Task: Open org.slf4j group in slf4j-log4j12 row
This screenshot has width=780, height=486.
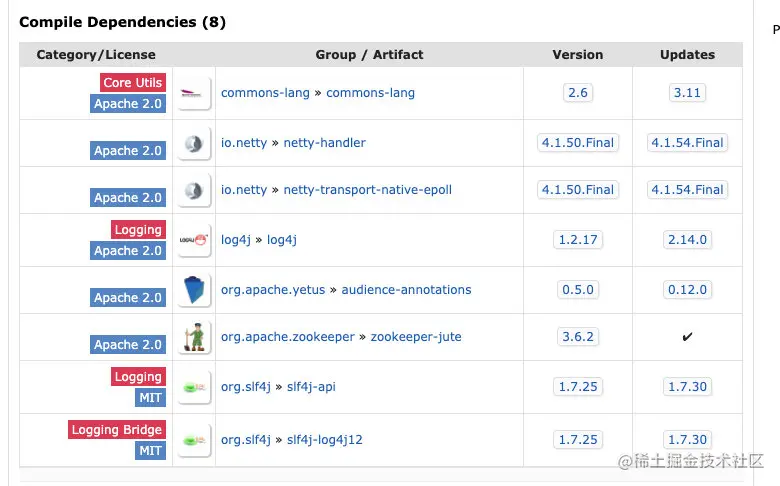Action: (x=246, y=440)
